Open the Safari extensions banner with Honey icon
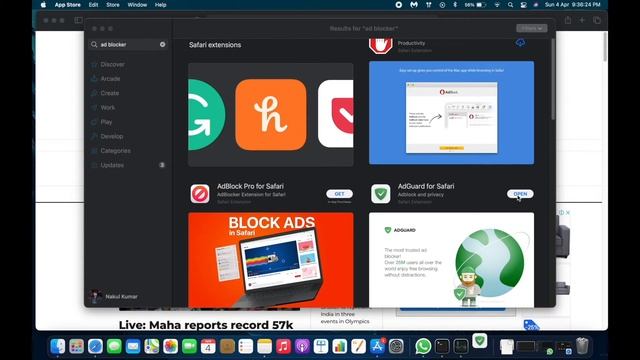The width and height of the screenshot is (640, 360). point(271,115)
